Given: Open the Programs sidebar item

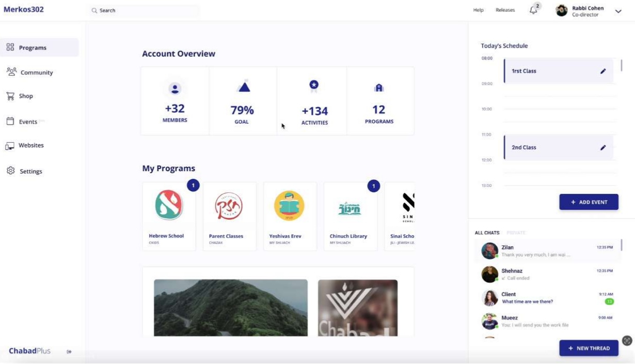Looking at the screenshot, I should [40, 47].
